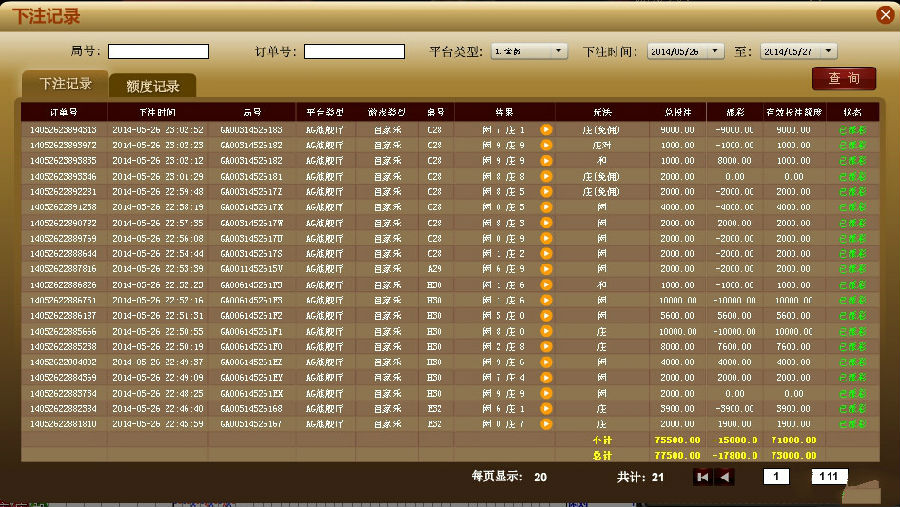This screenshot has height=507, width=900.
Task: Play replay for the 22:51:31 bet row
Action: 546,316
